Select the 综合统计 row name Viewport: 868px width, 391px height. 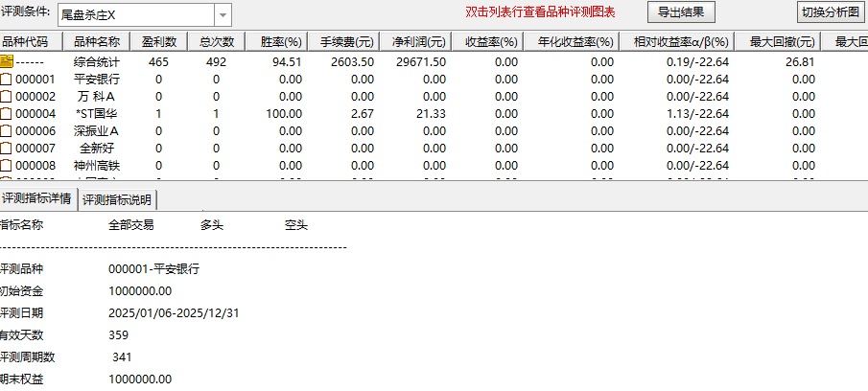pyautogui.click(x=96, y=62)
